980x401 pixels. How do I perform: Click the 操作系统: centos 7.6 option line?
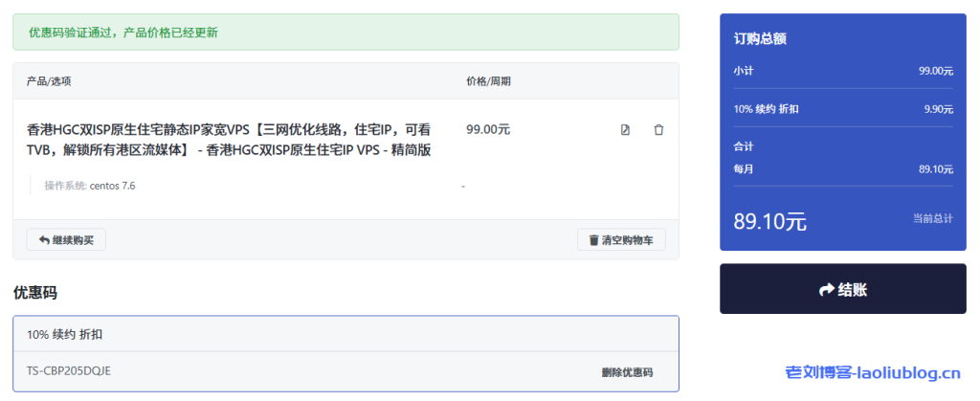[89, 186]
